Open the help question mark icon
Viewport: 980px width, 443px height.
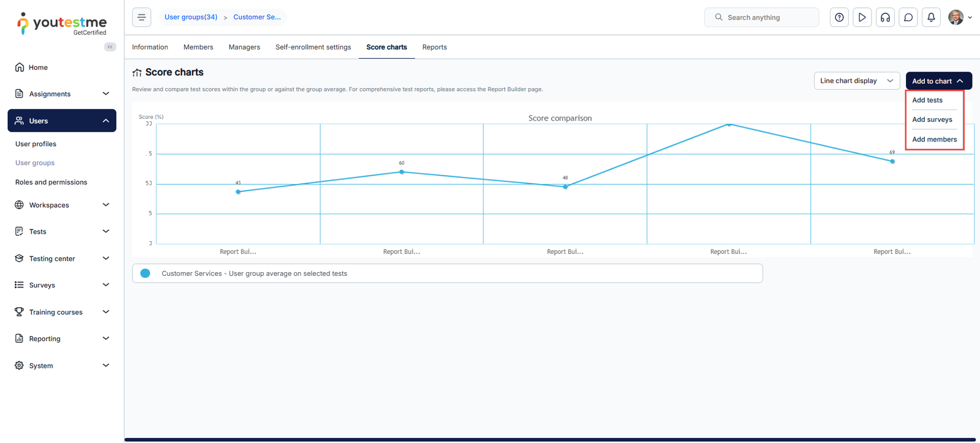coord(839,17)
